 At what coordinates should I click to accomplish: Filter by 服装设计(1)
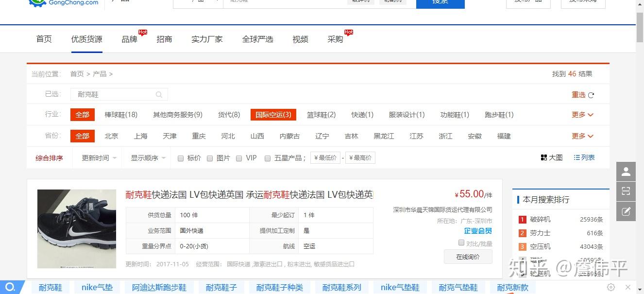407,115
